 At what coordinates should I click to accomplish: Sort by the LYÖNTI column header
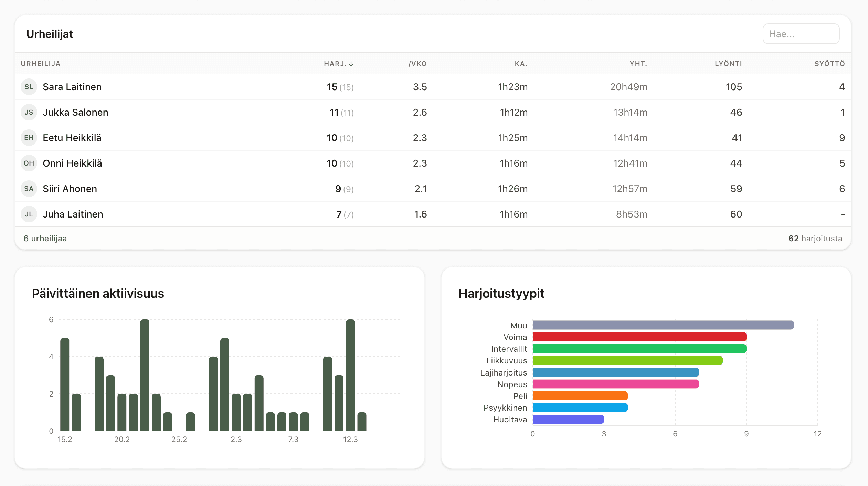[x=728, y=64]
